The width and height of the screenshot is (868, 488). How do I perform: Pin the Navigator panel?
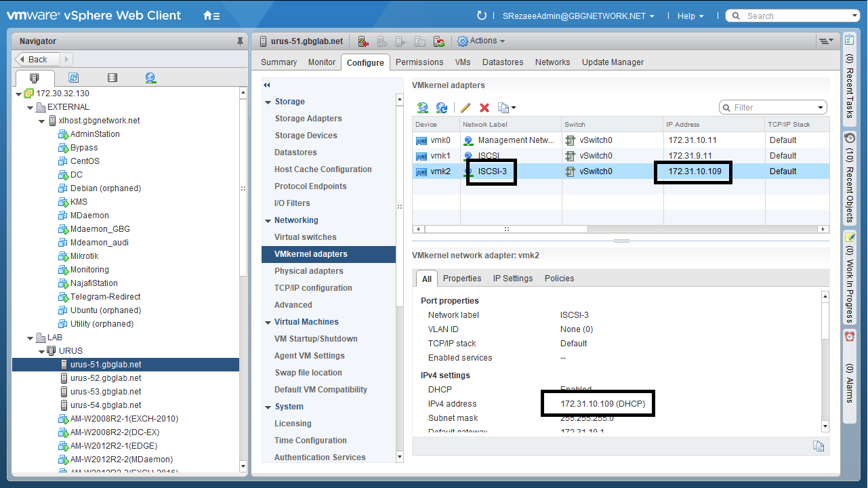240,41
